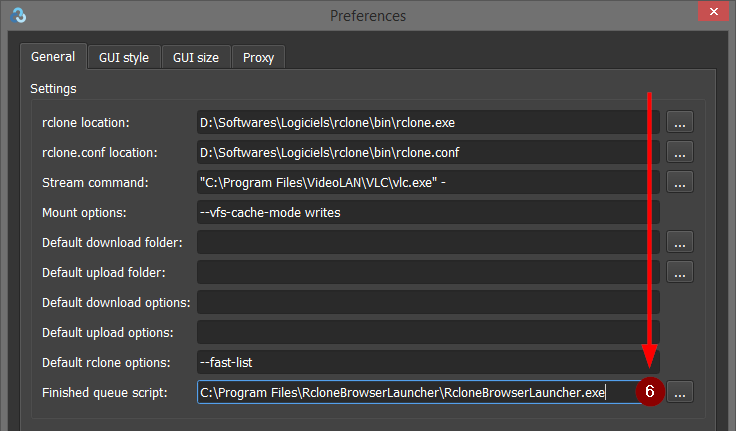736x431 pixels.
Task: Focus the Default download options field
Action: (x=420, y=303)
